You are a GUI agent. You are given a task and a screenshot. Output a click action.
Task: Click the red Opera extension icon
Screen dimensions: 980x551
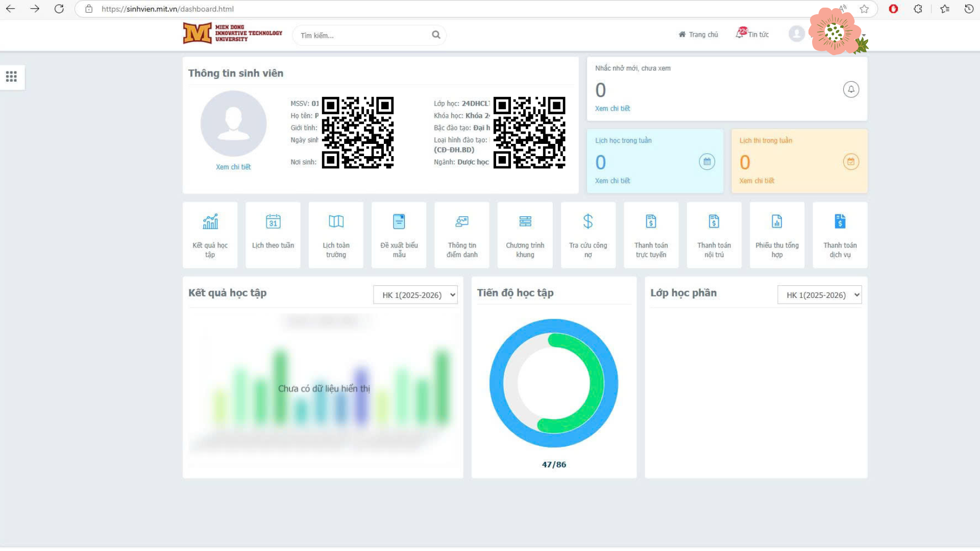click(893, 9)
